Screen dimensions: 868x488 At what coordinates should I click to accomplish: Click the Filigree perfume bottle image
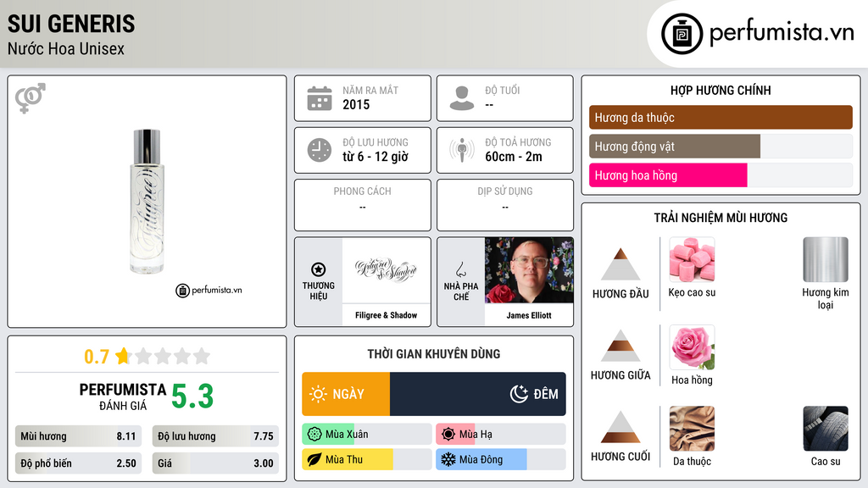click(x=147, y=202)
